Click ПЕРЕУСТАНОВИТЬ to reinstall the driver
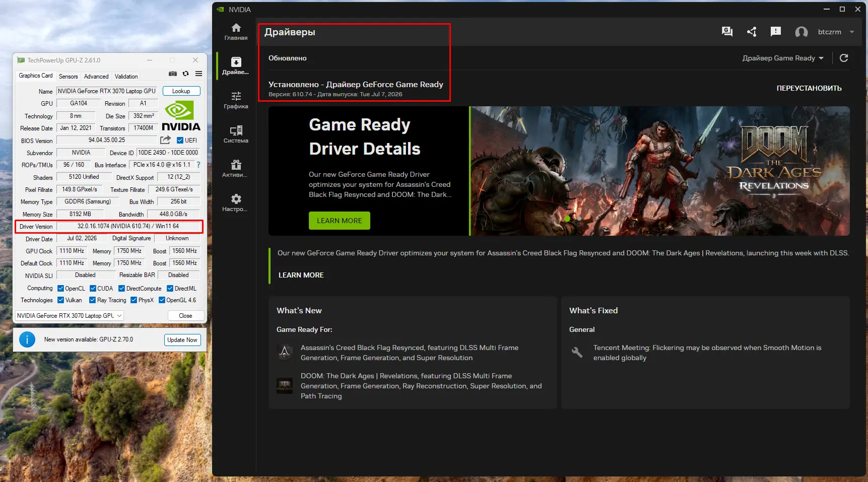The image size is (868, 482). click(x=809, y=88)
